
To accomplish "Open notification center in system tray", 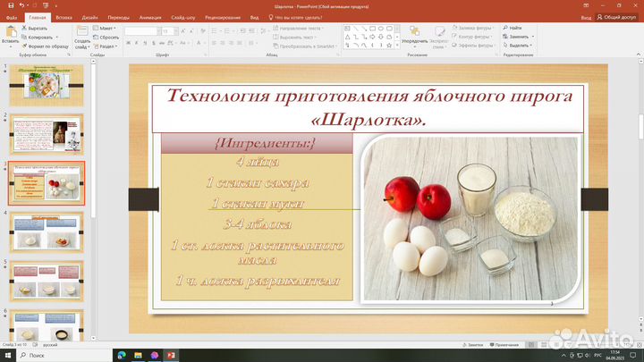I will [633, 355].
